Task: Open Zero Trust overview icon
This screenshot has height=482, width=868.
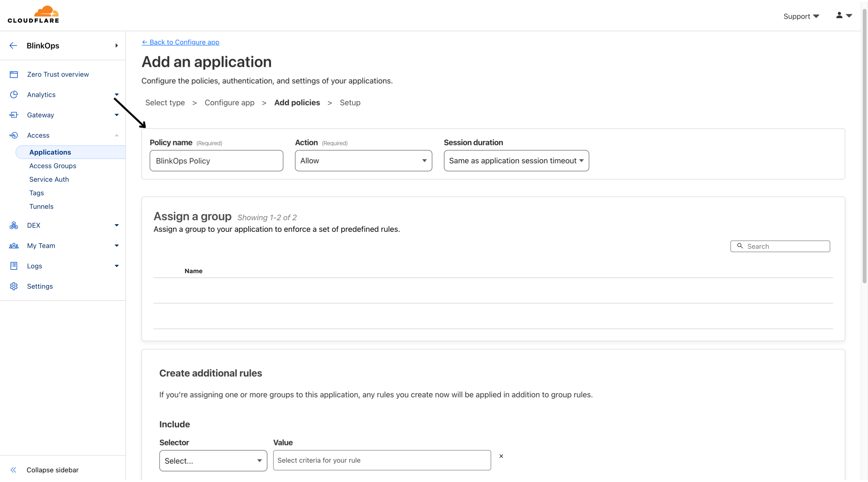Action: pos(14,74)
